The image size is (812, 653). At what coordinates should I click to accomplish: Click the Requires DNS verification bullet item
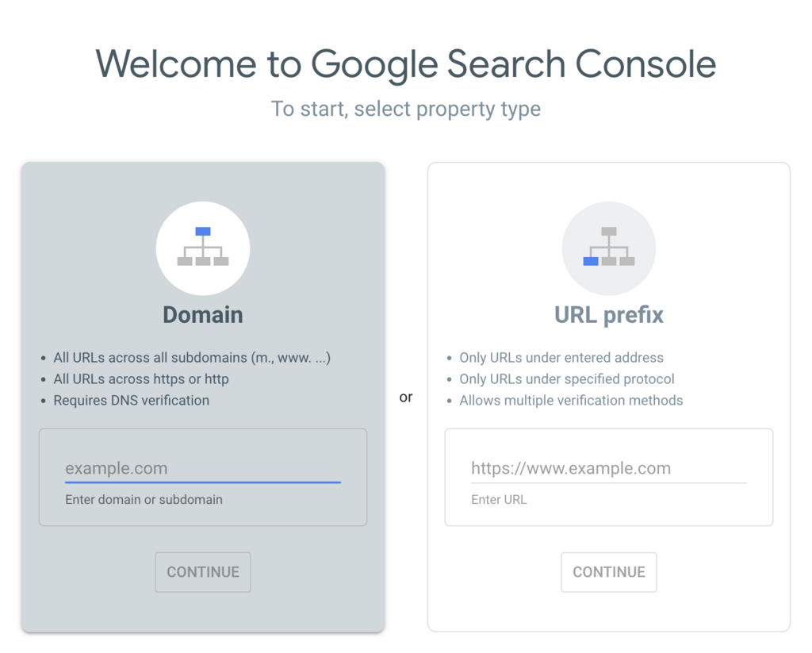131,400
